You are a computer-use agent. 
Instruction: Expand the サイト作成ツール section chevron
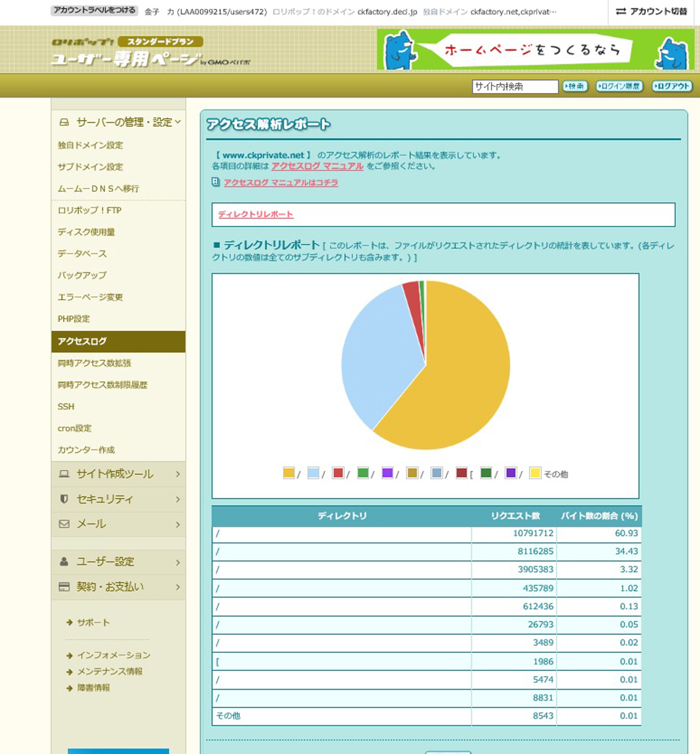tap(178, 475)
